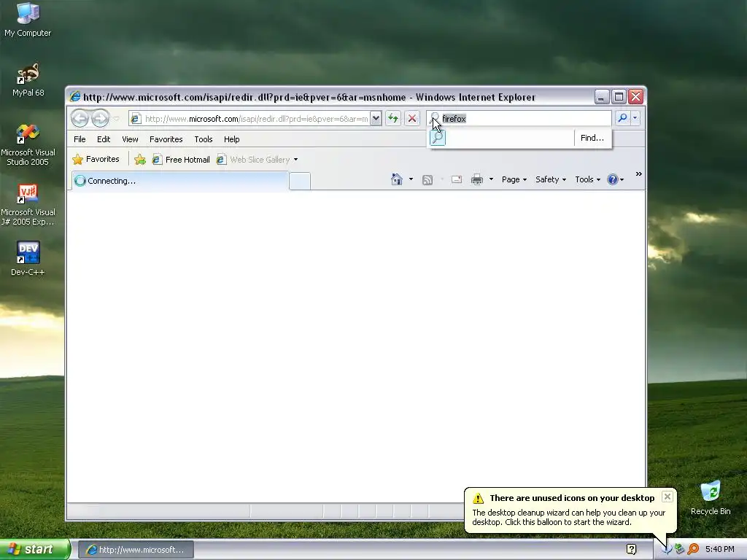Image resolution: width=747 pixels, height=560 pixels.
Task: Select the Connecting... tab
Action: pyautogui.click(x=180, y=181)
